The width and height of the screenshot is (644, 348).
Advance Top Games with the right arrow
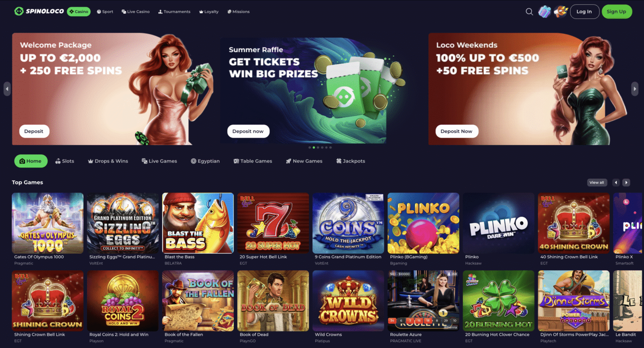626,182
